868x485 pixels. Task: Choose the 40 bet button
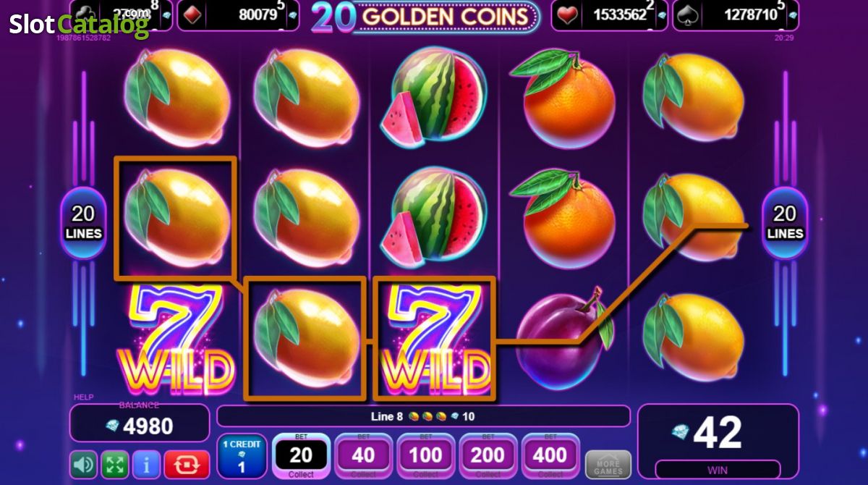coord(363,457)
